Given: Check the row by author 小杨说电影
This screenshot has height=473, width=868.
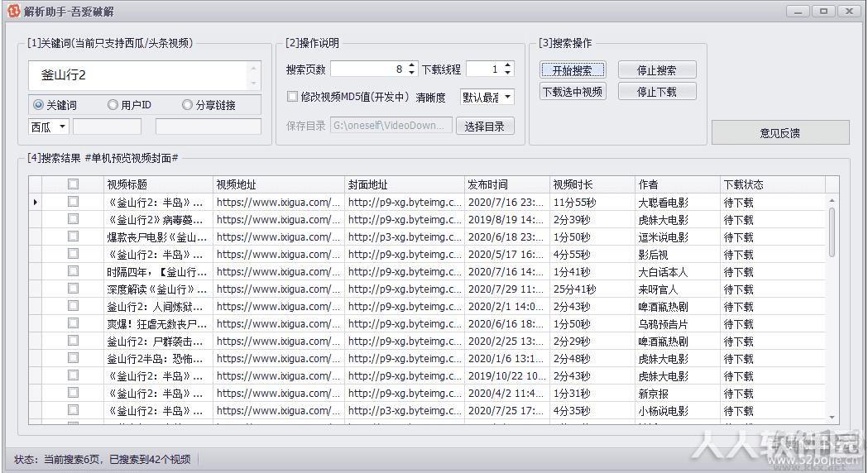Looking at the screenshot, I should (x=73, y=410).
